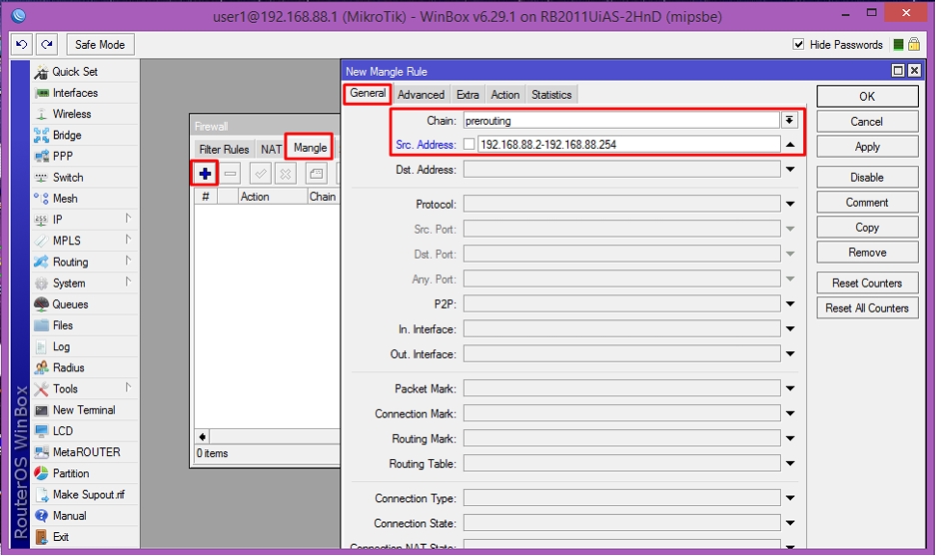
Task: Open the PPP section
Action: point(62,157)
